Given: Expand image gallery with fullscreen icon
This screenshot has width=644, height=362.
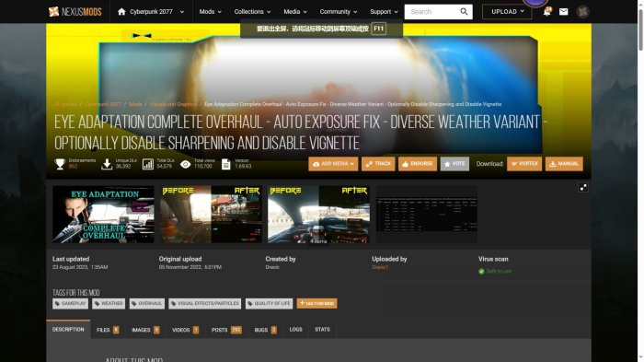Looking at the screenshot, I should coord(583,188).
